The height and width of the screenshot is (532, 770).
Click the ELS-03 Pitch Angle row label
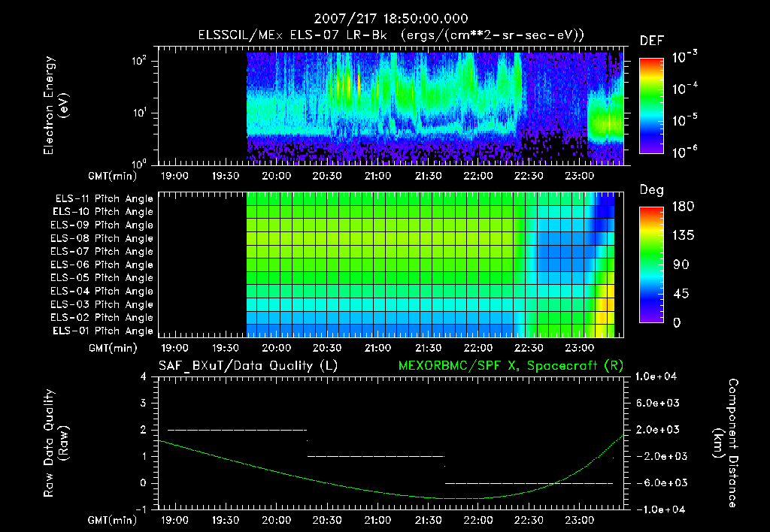tap(102, 305)
